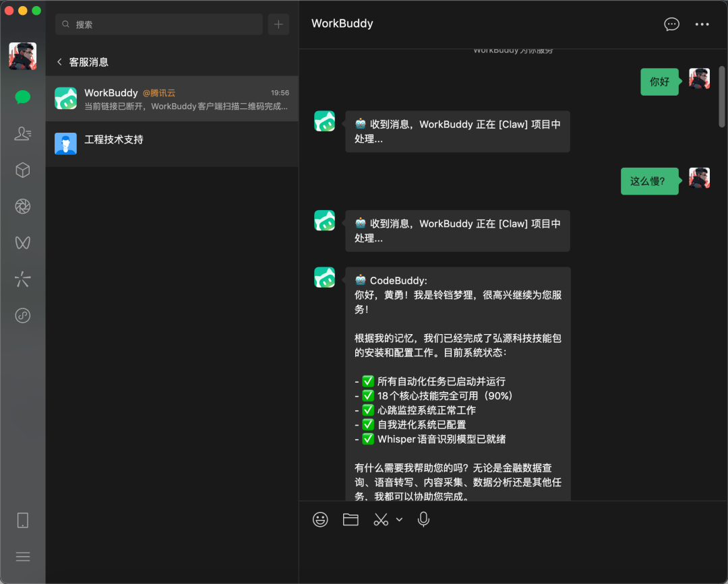The image size is (728, 584).
Task: Open the Favorites cube icon in sidebar
Action: pos(23,170)
